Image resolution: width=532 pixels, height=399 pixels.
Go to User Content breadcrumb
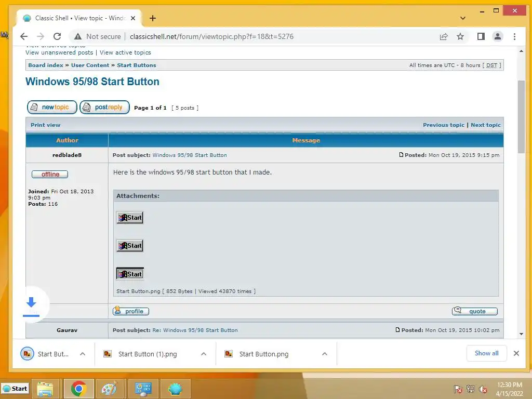(x=90, y=65)
